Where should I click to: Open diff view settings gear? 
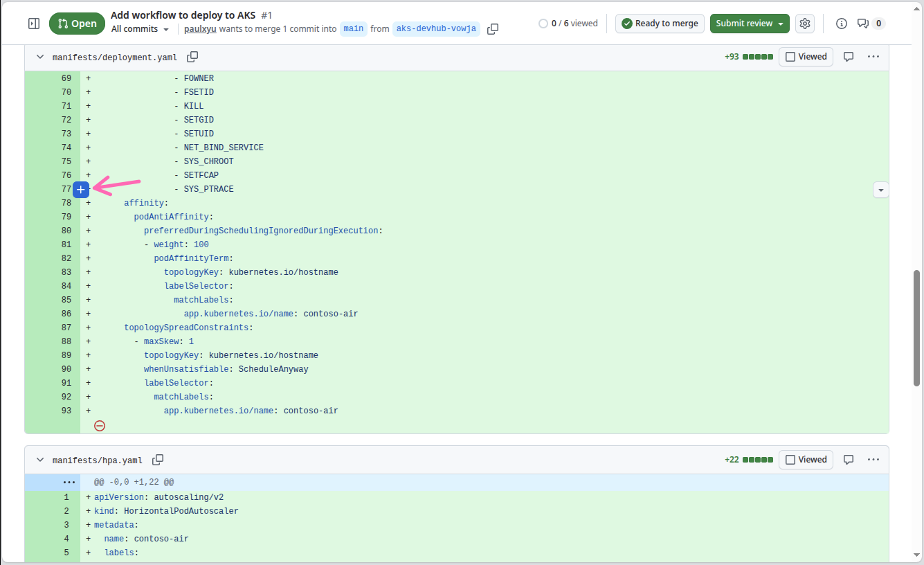pyautogui.click(x=804, y=24)
